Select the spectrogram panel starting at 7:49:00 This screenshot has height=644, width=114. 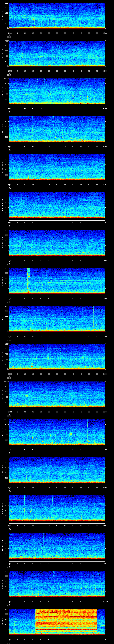coord(57,205)
